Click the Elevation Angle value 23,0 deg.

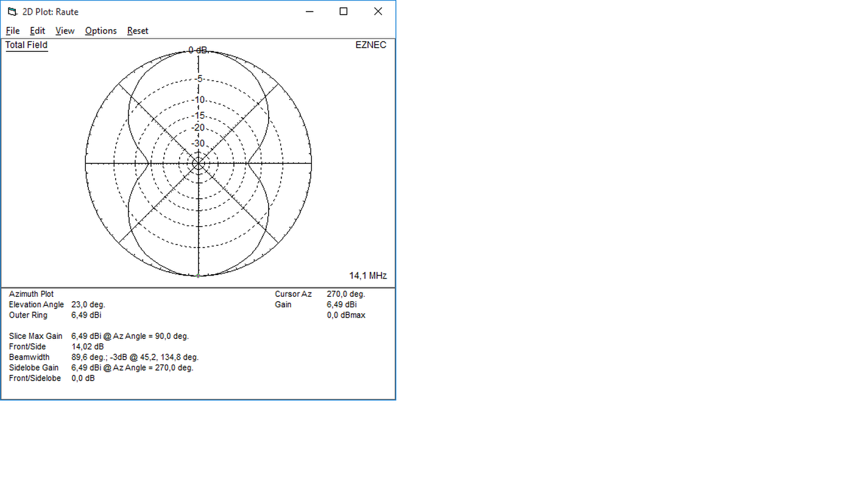(x=88, y=304)
